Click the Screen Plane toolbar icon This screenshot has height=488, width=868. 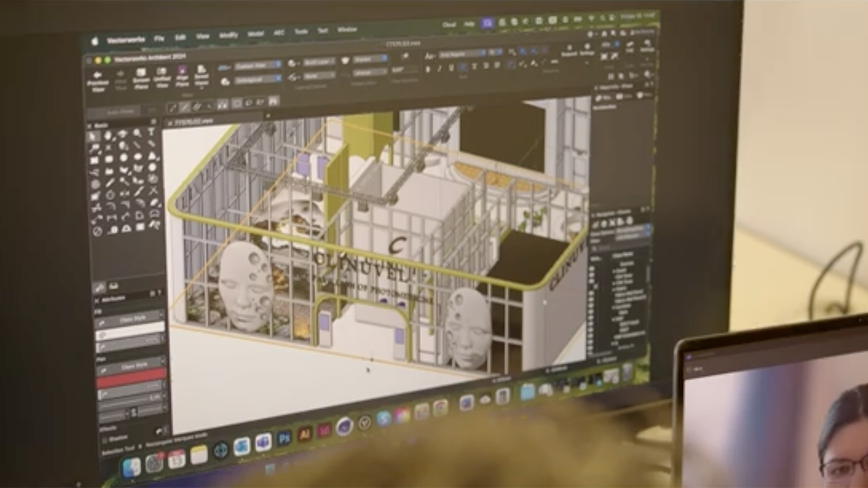(x=141, y=77)
